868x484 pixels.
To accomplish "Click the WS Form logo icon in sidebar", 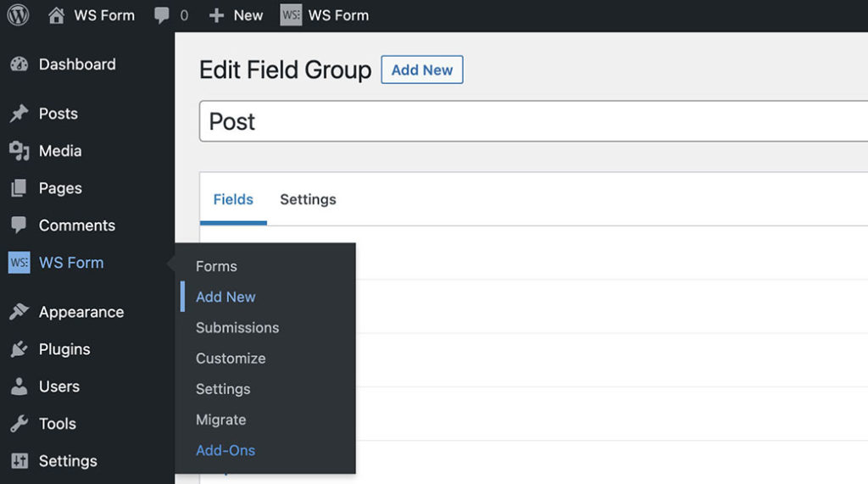I will (x=19, y=263).
